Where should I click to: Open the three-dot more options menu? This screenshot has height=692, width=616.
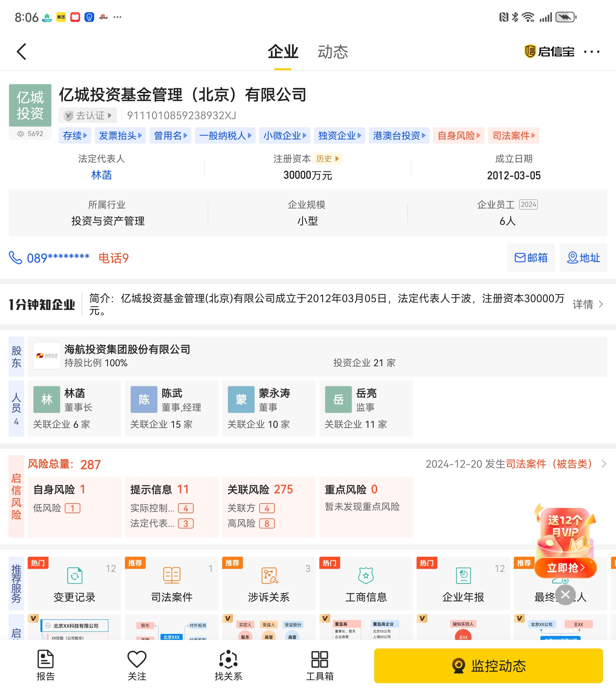pyautogui.click(x=592, y=52)
